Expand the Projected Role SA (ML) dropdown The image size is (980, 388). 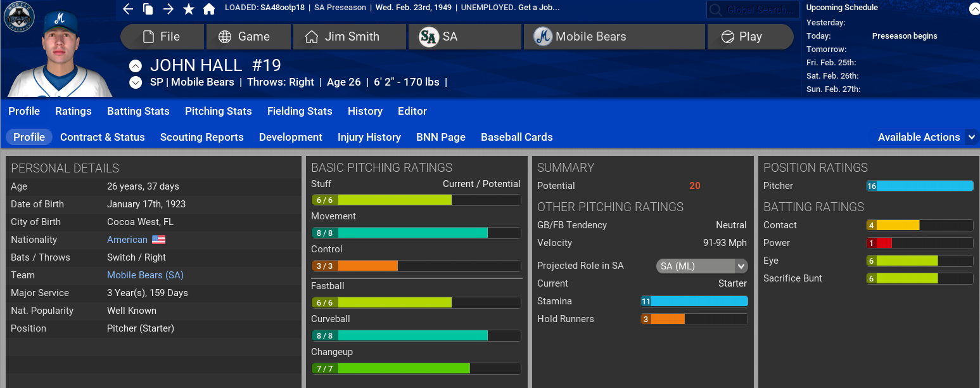[x=702, y=266]
